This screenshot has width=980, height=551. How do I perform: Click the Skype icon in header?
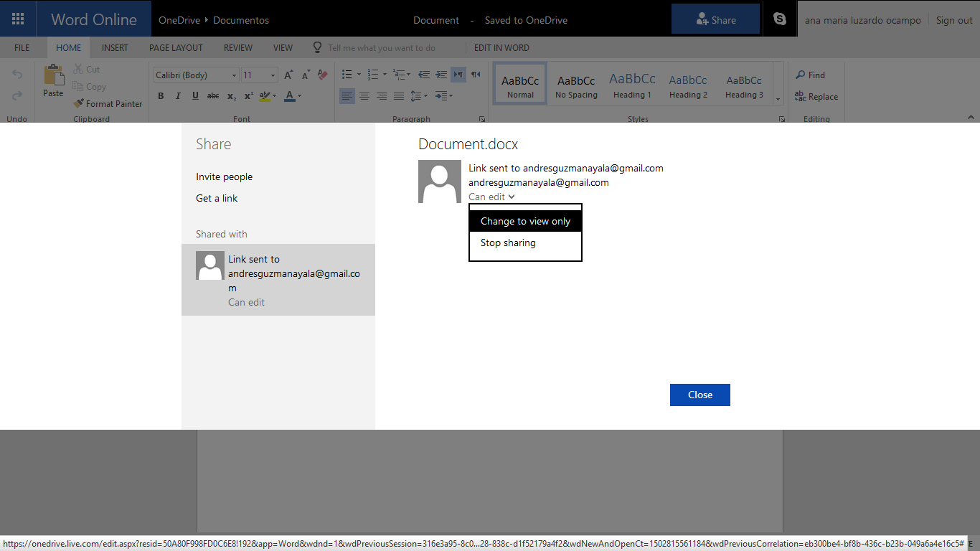(780, 19)
